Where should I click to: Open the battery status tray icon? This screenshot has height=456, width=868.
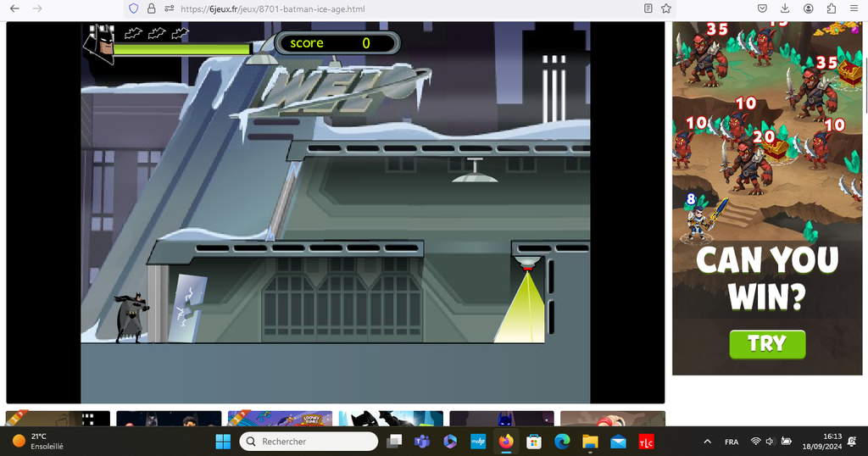click(786, 442)
